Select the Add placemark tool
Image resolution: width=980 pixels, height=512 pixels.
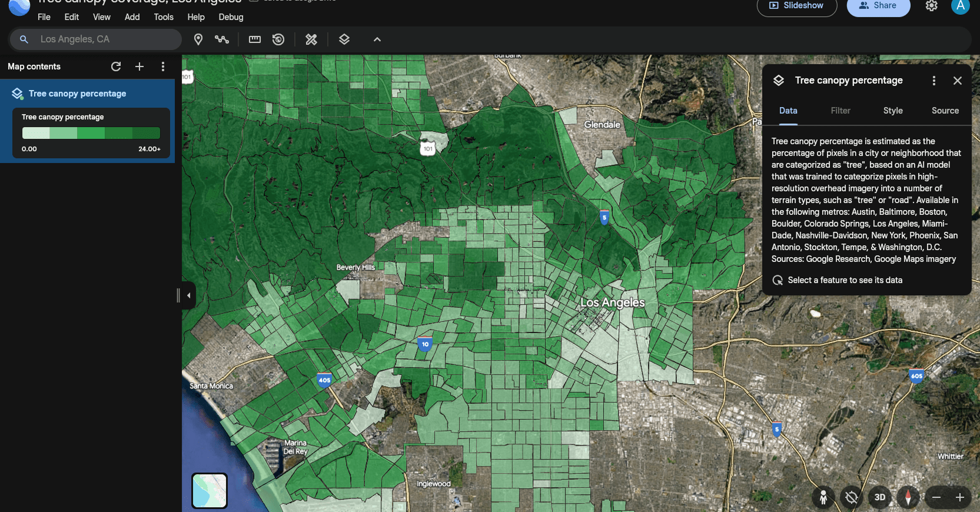click(198, 39)
